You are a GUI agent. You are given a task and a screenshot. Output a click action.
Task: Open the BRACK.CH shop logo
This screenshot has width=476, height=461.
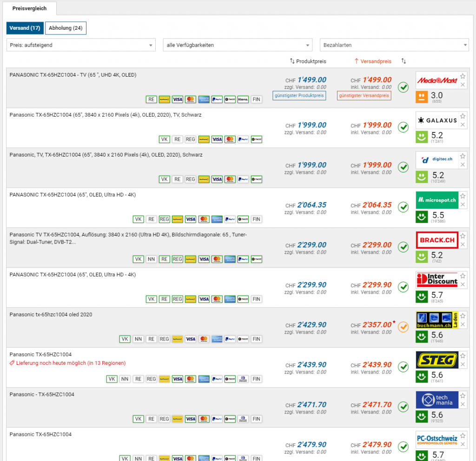coord(437,240)
